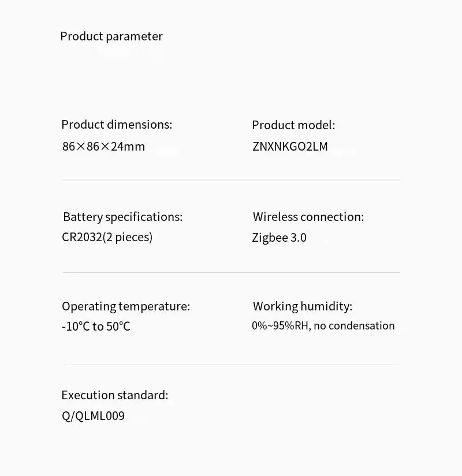Select the 'Product dimensions:' label
The image size is (462, 476).
coord(117,125)
